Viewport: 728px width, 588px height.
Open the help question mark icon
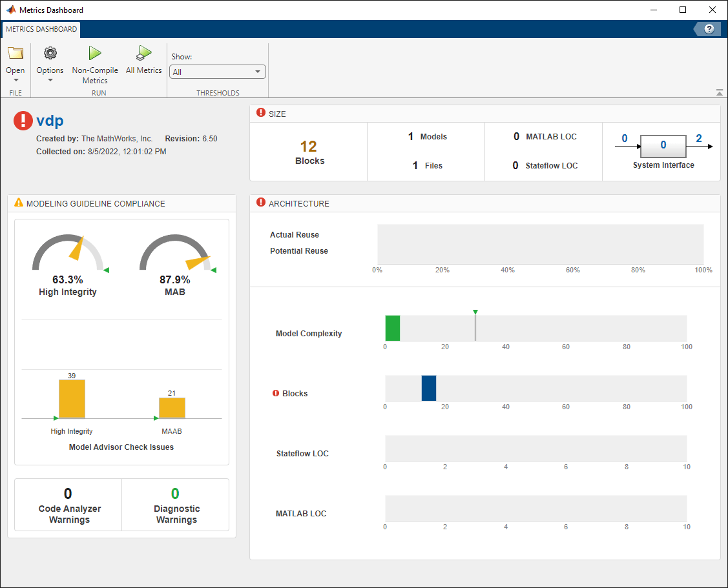[709, 29]
